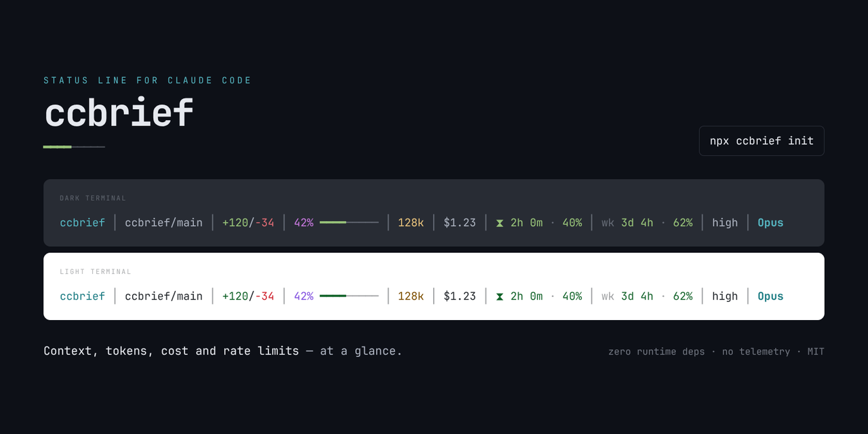Click the high effort label in dark terminal

pyautogui.click(x=725, y=222)
